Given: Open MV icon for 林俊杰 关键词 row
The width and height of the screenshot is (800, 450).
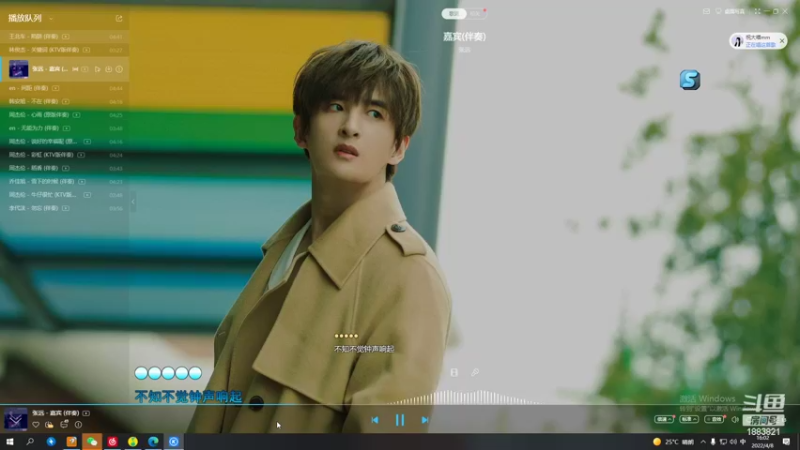Looking at the screenshot, I should [x=86, y=50].
